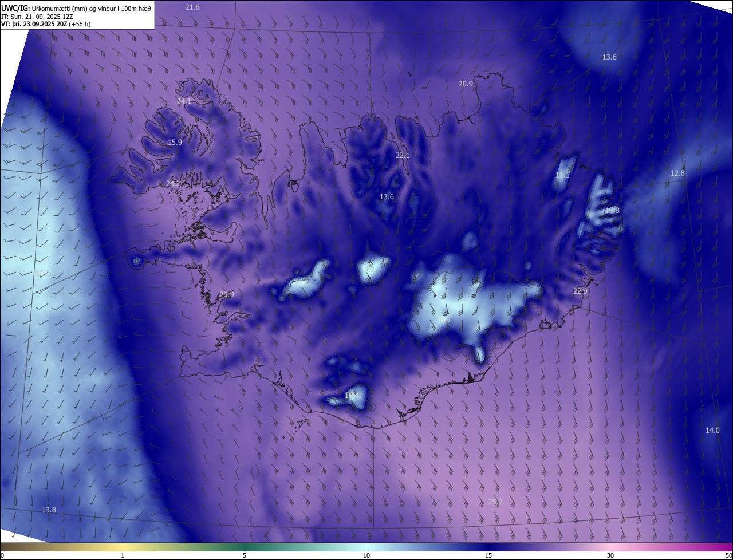Click the 5 tick label on the color scale

click(245, 555)
